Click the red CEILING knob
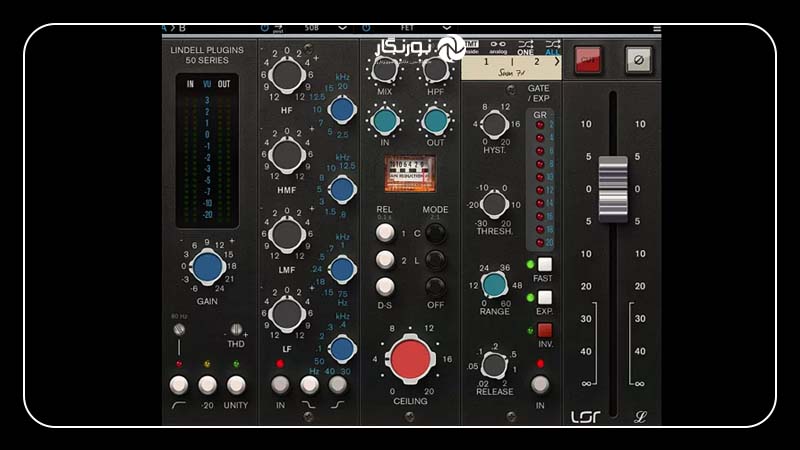Image resolution: width=800 pixels, height=450 pixels. tap(410, 359)
